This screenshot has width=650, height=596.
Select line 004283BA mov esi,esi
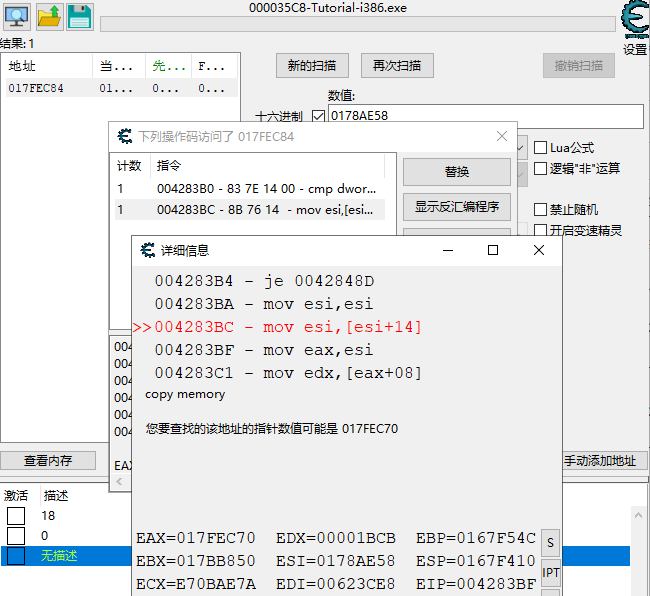(x=264, y=304)
